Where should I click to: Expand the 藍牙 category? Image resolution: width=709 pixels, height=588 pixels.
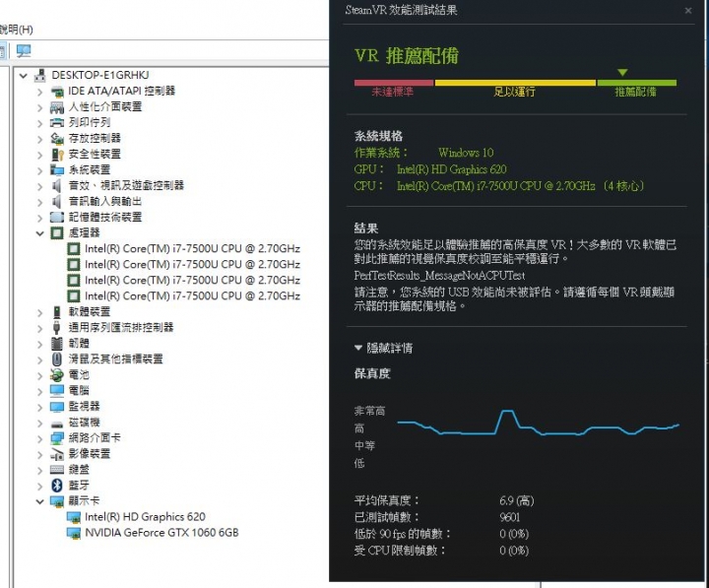pos(39,487)
